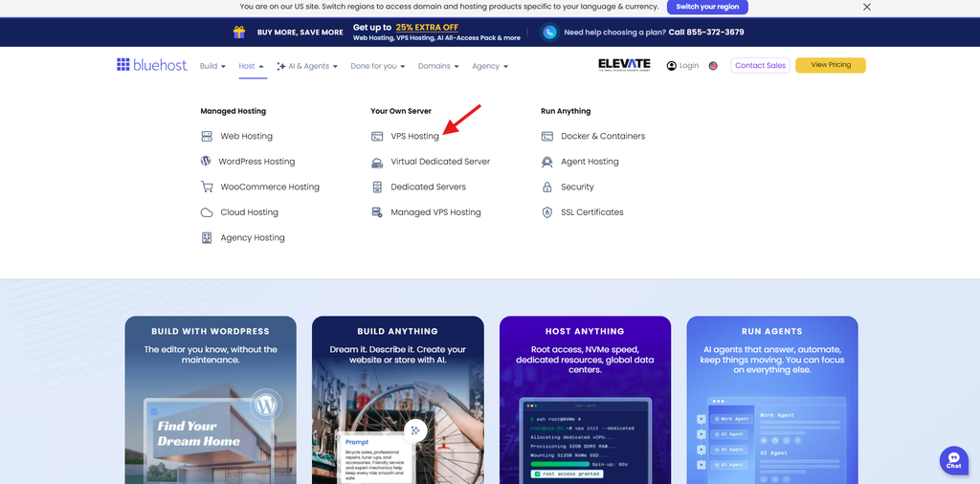This screenshot has height=484, width=980.
Task: Click the Agency Hosting building icon
Action: coord(207,238)
